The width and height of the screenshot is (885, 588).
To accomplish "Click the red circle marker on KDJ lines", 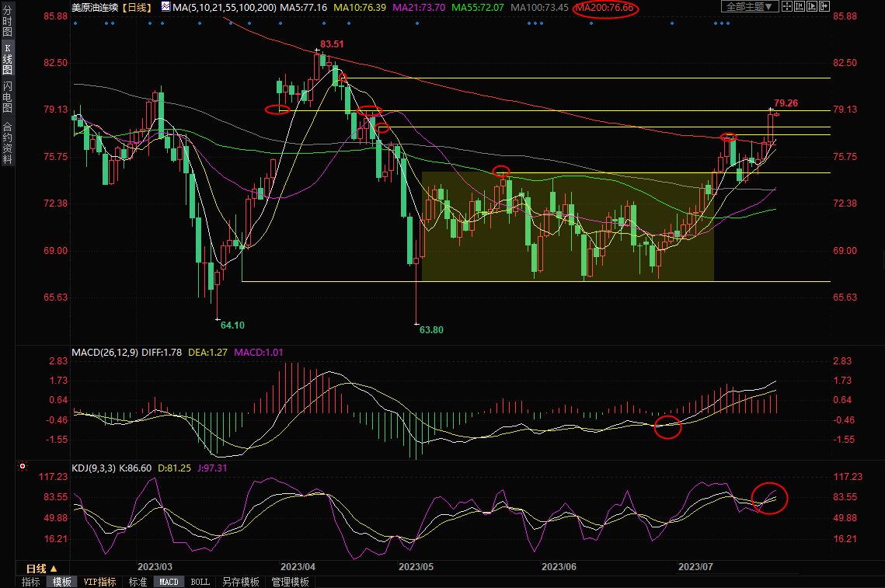I will (770, 497).
